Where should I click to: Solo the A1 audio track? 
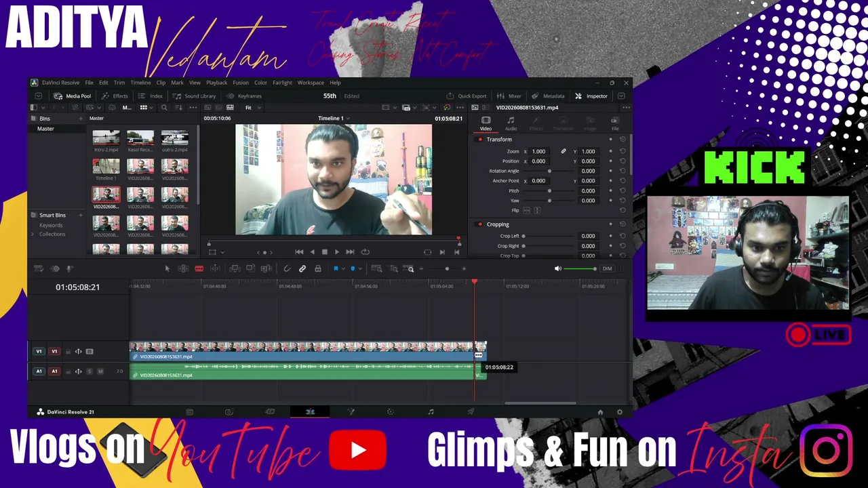click(90, 371)
